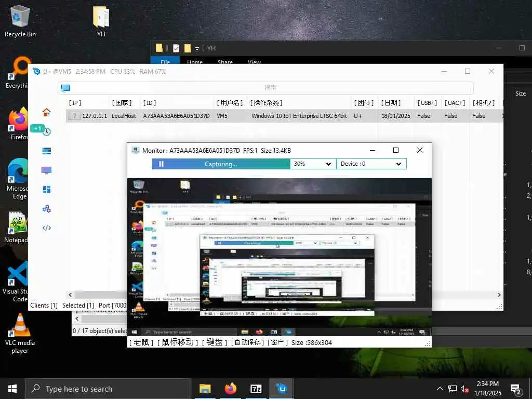
Task: Click the Windows 10 IoT Enterprise LTSC cell
Action: [x=299, y=116]
